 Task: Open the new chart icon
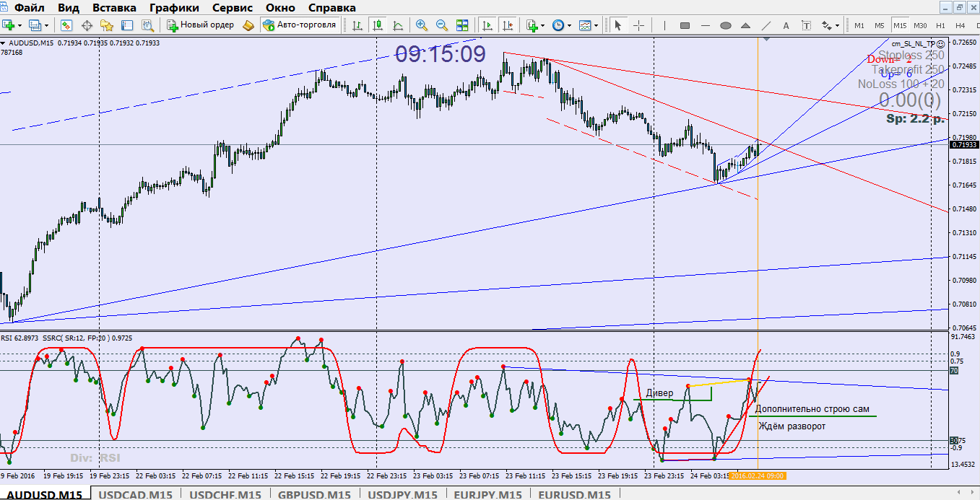click(9, 25)
